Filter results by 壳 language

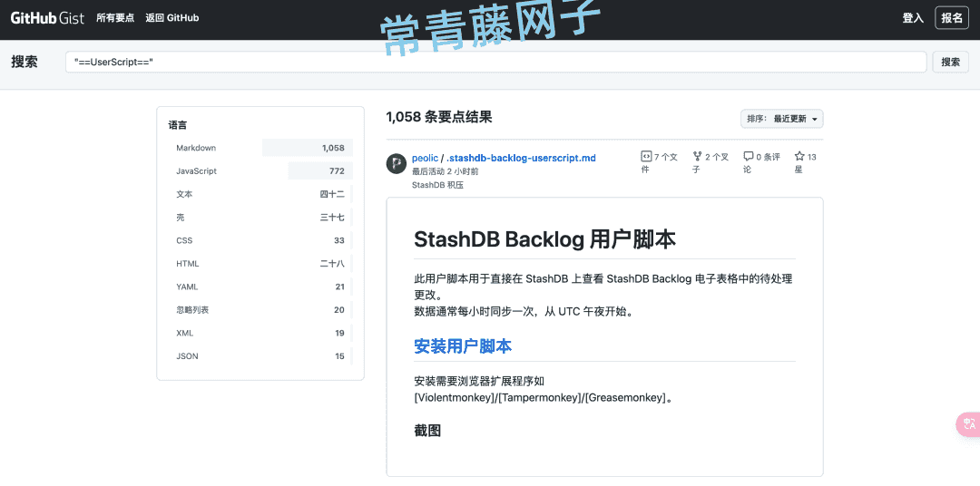[260, 218]
